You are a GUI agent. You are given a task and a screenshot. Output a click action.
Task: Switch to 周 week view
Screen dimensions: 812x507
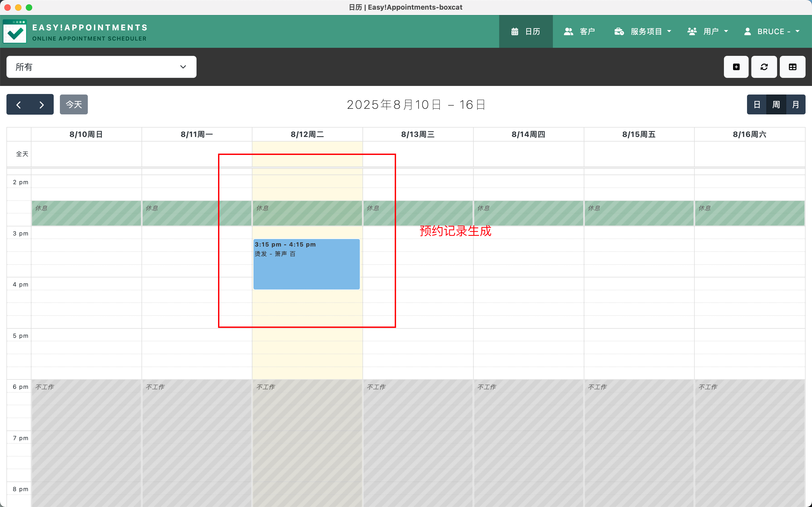776,105
